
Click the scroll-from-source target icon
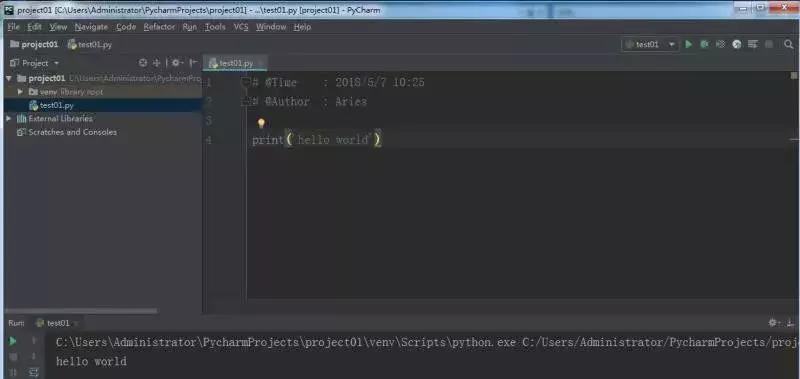(x=143, y=63)
